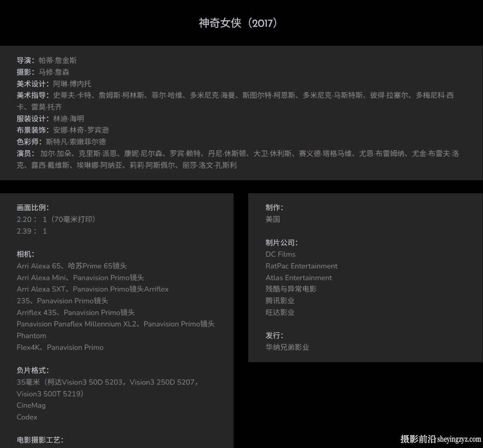The height and width of the screenshot is (448, 483).
Task: Select the Panaflex Millennium XL2 line
Action: (x=115, y=324)
